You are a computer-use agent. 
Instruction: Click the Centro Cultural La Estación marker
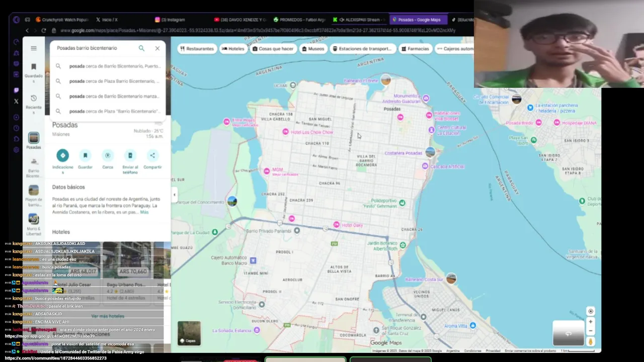431,130
